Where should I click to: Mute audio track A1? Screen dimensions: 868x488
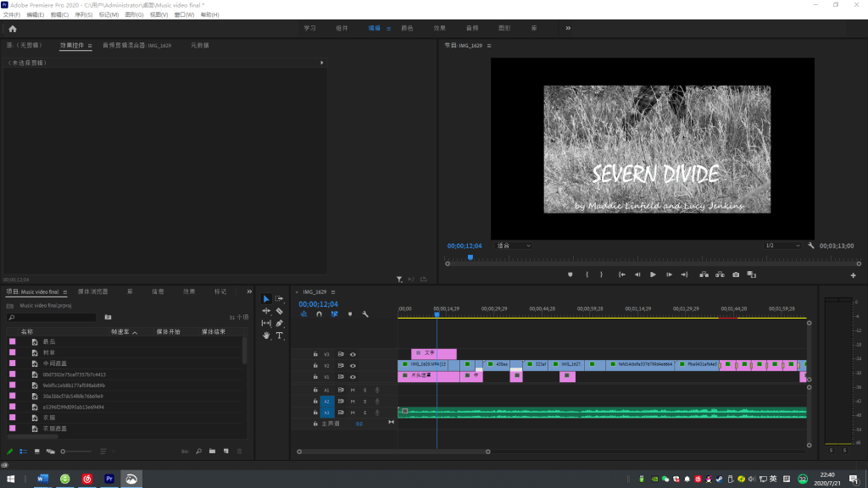pos(353,390)
